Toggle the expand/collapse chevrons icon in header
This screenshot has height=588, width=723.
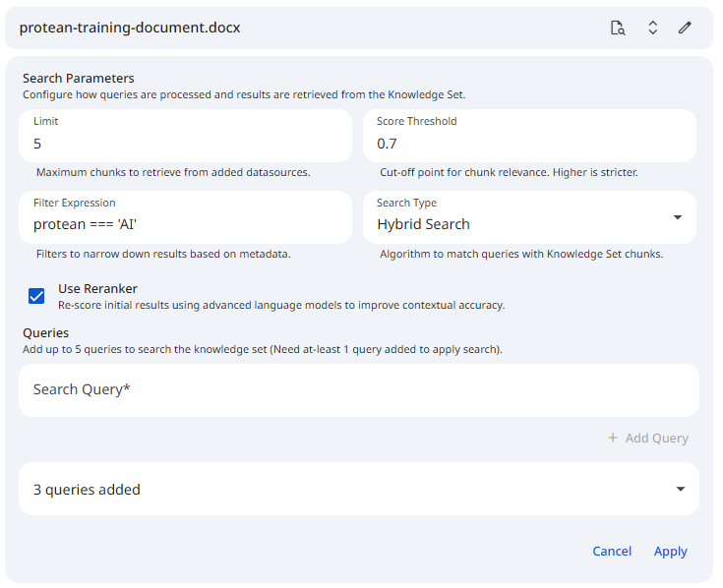click(652, 28)
